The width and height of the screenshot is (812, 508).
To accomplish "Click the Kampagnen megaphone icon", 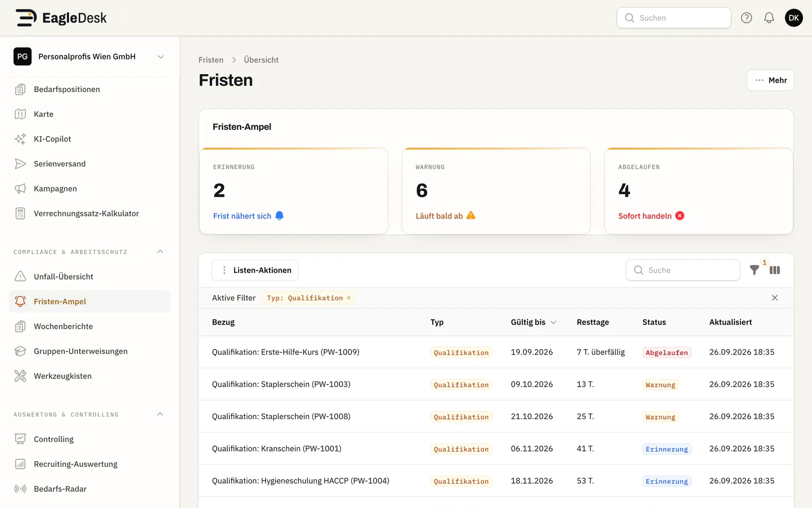I will tap(20, 189).
